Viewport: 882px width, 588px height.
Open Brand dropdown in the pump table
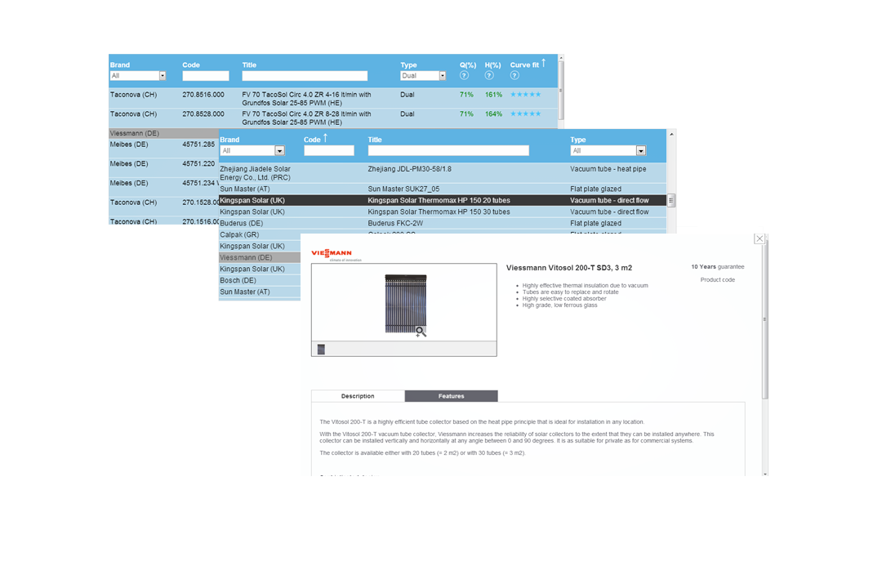click(x=162, y=76)
